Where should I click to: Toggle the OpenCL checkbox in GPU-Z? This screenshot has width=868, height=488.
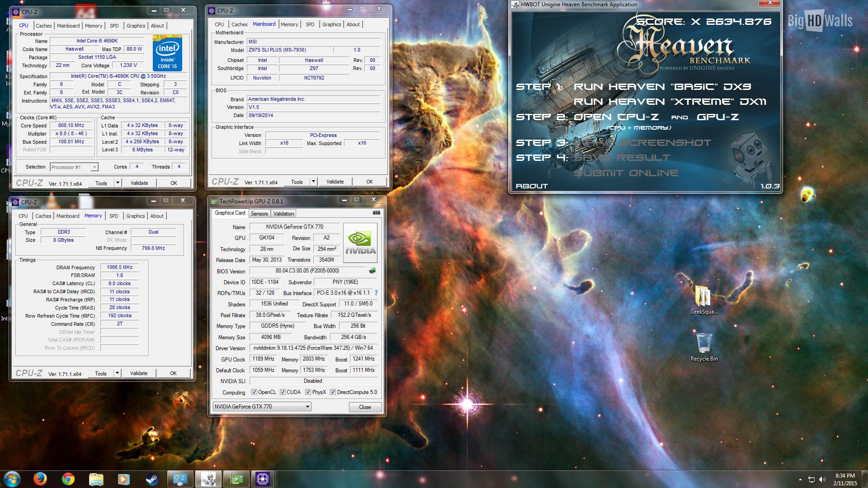254,392
